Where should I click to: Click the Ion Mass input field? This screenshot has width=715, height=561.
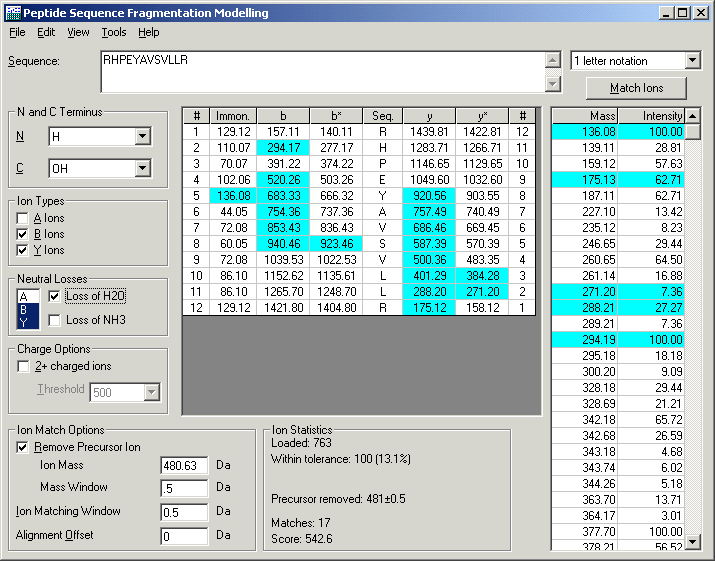coord(184,466)
